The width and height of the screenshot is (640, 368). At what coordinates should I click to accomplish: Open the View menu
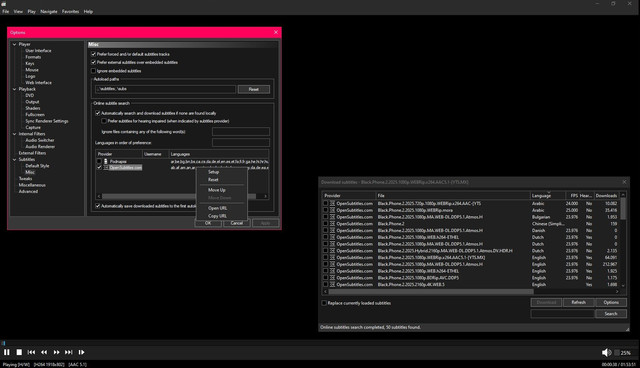point(18,11)
